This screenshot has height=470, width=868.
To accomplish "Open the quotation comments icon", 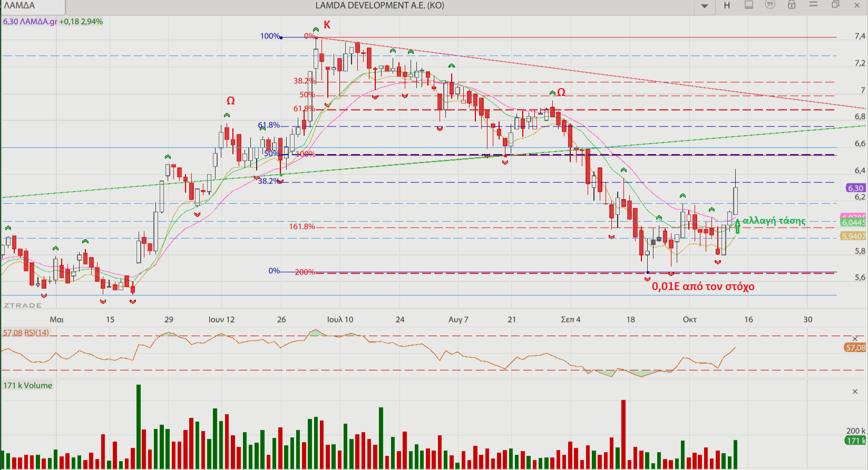I will coord(770,5).
